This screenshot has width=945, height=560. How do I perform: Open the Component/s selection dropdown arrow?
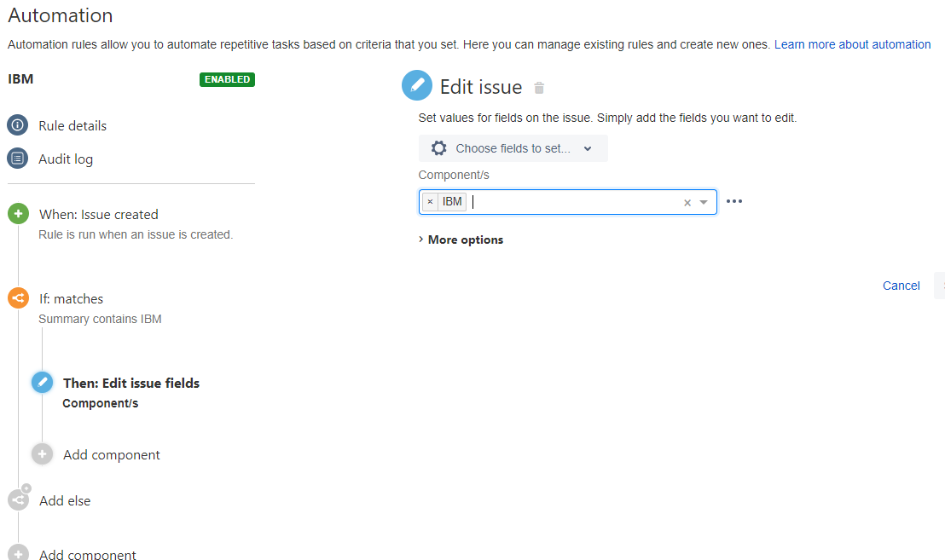click(x=703, y=202)
